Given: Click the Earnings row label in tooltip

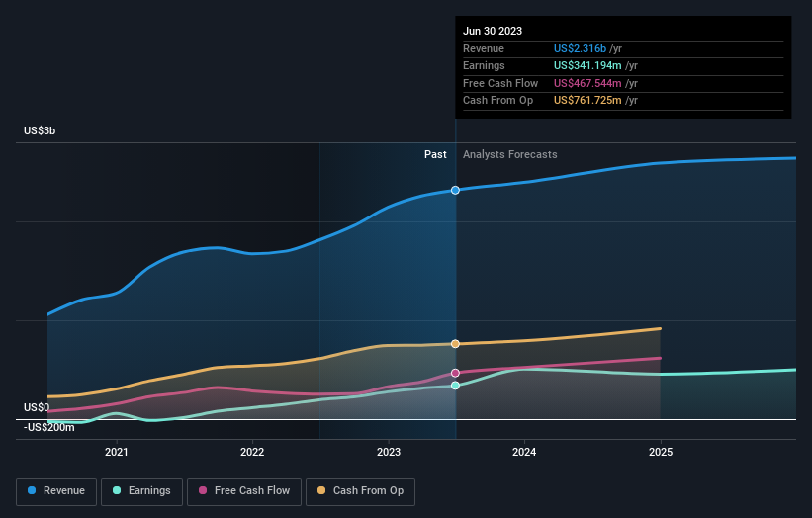Looking at the screenshot, I should pos(484,65).
